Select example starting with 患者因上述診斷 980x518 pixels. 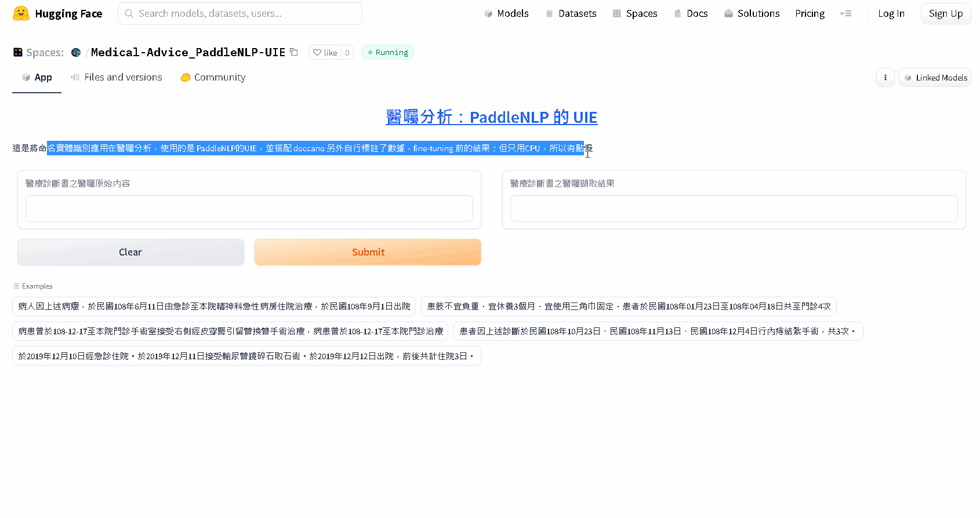tap(658, 331)
